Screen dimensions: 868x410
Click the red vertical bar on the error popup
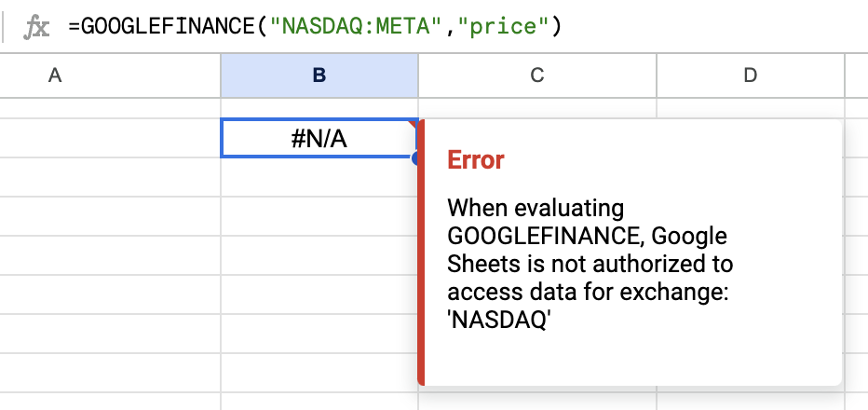[421, 252]
